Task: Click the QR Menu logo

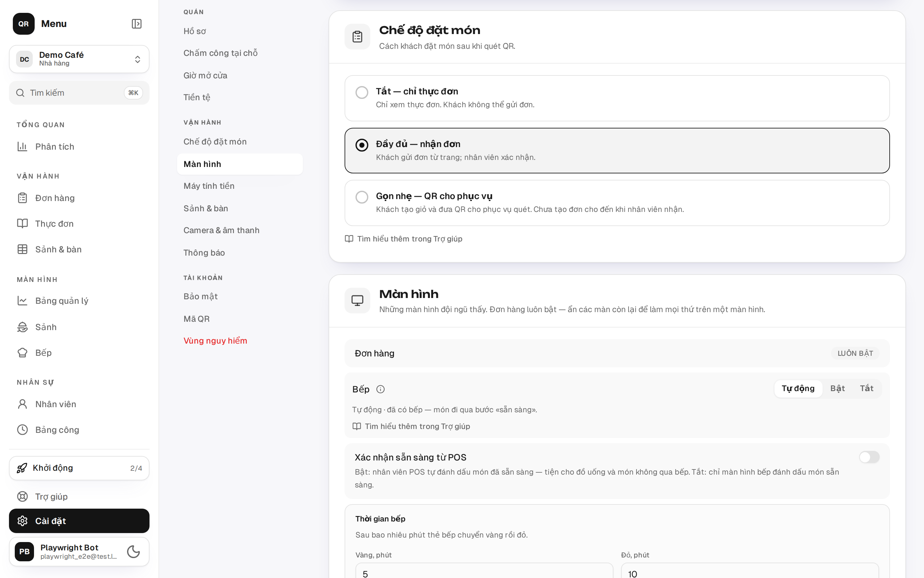Action: (24, 24)
